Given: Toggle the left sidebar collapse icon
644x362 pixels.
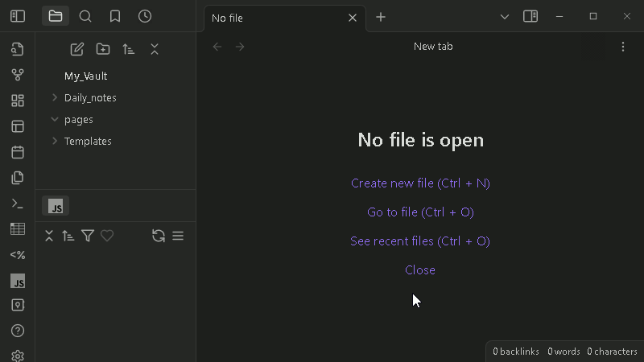Looking at the screenshot, I should (18, 16).
